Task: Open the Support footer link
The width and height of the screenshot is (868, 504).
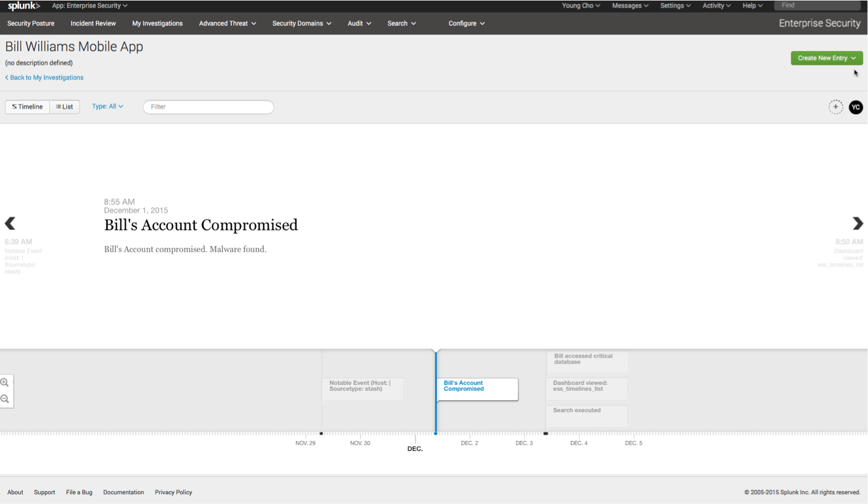Action: 44,492
